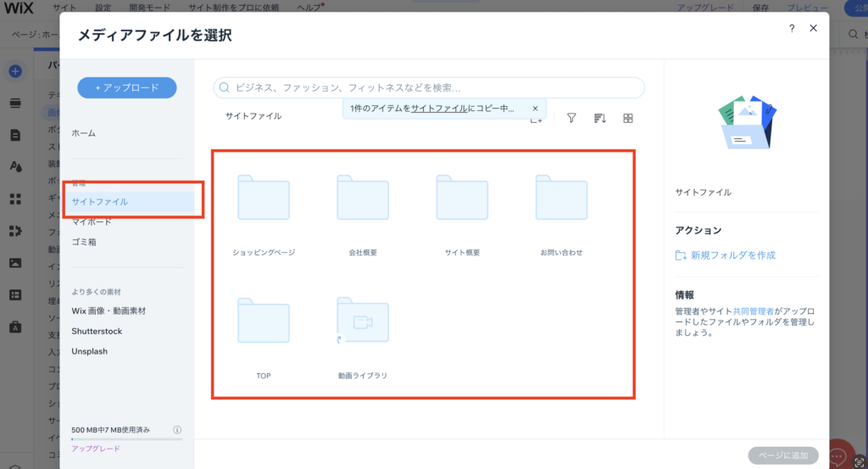The image size is (868, 469).
Task: Click the サイトファイル breadcrumb label
Action: click(x=253, y=115)
